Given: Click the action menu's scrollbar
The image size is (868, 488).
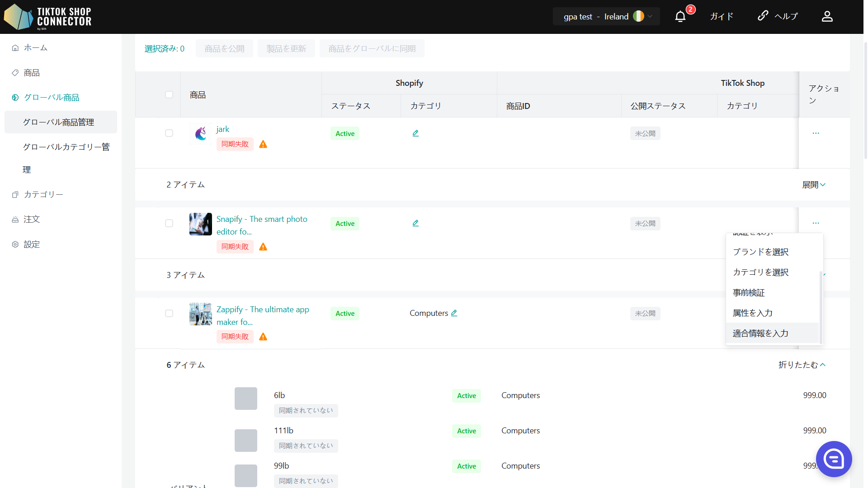Looking at the screenshot, I should pos(821,307).
